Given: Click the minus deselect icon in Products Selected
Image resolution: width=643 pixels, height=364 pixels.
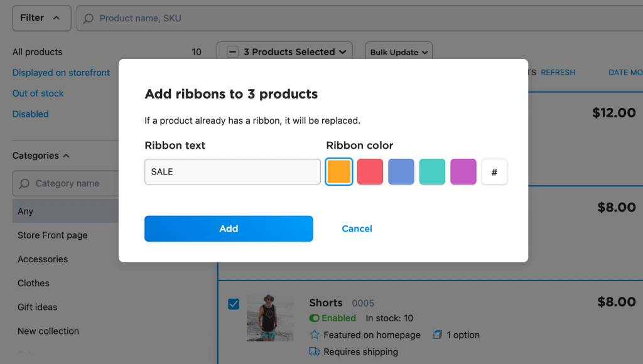Looking at the screenshot, I should point(232,52).
